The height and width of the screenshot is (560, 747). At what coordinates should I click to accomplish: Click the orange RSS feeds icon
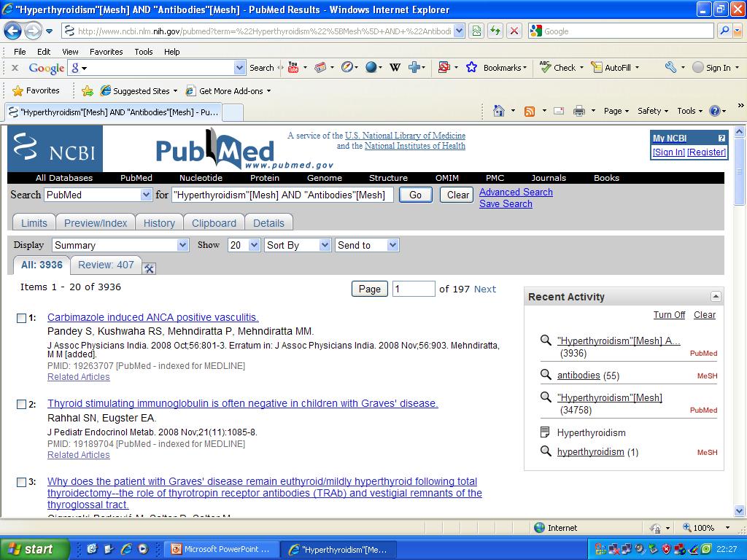tap(530, 112)
